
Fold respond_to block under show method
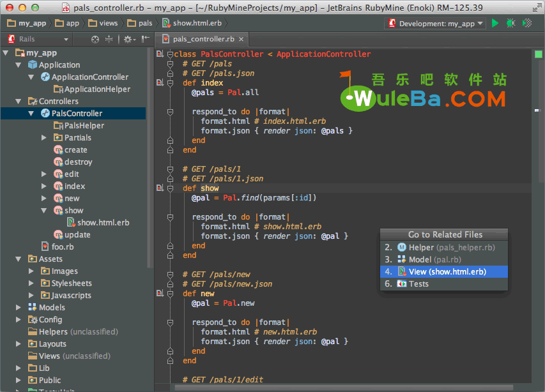(171, 217)
